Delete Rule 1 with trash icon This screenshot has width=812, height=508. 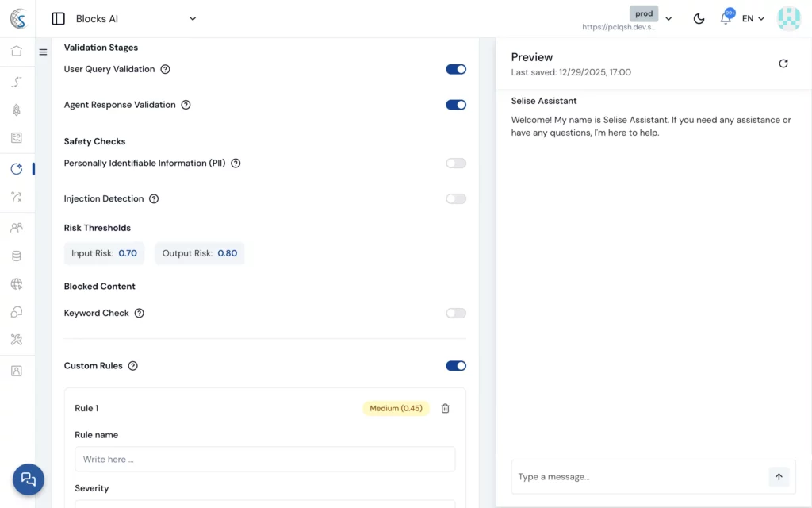click(445, 408)
